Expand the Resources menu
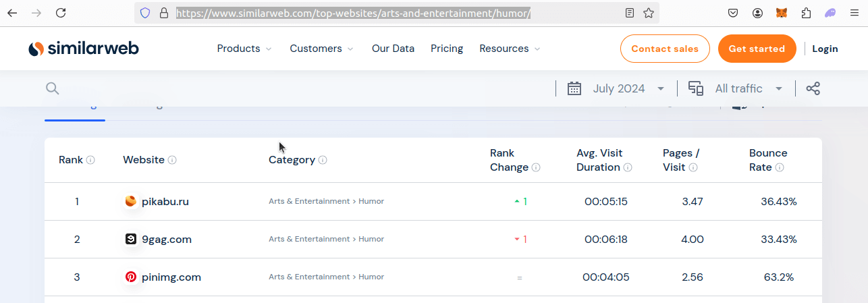Viewport: 868px width, 303px height. (x=510, y=49)
